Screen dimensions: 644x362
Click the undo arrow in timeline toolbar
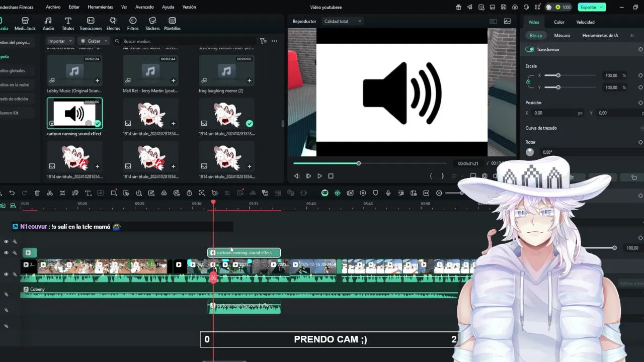coord(12,193)
